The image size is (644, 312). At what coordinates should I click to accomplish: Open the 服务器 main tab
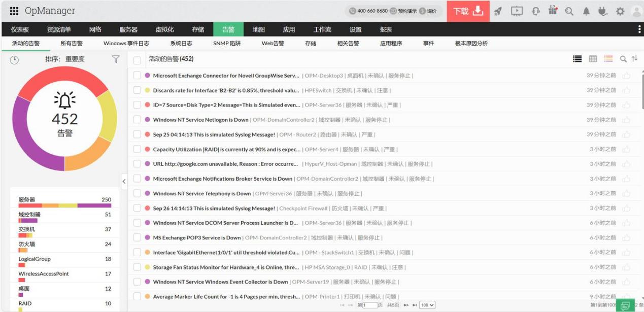[x=128, y=29]
